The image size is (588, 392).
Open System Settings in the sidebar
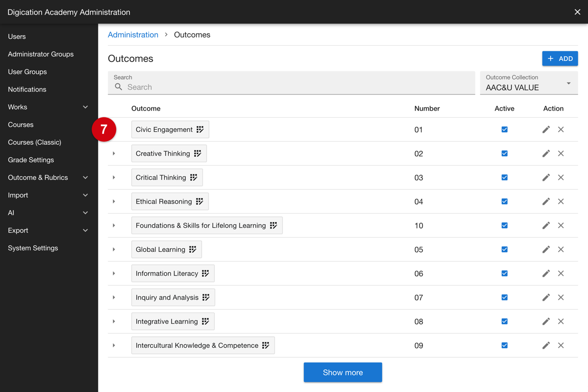click(x=33, y=248)
